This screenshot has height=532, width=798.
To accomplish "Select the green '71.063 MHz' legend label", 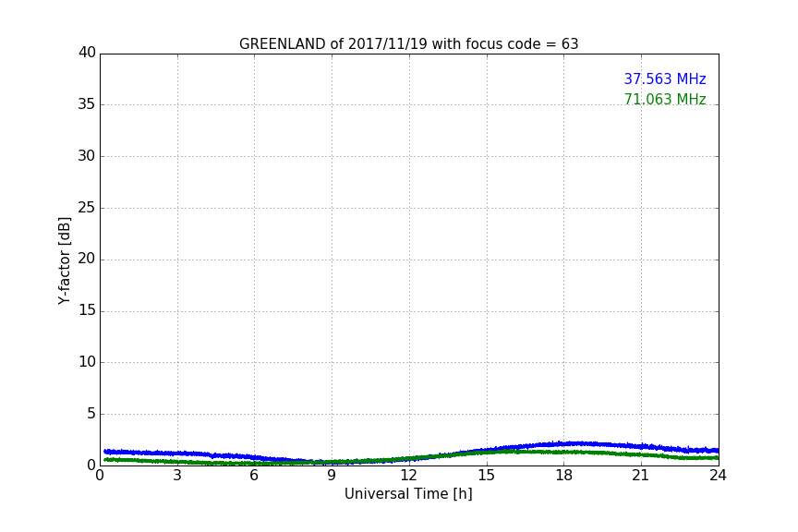I will [x=665, y=99].
